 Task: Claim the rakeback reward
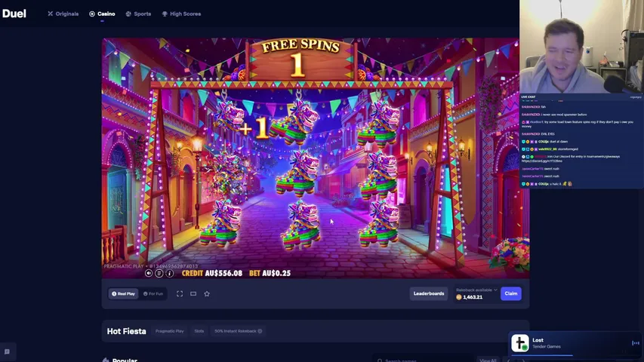(511, 294)
